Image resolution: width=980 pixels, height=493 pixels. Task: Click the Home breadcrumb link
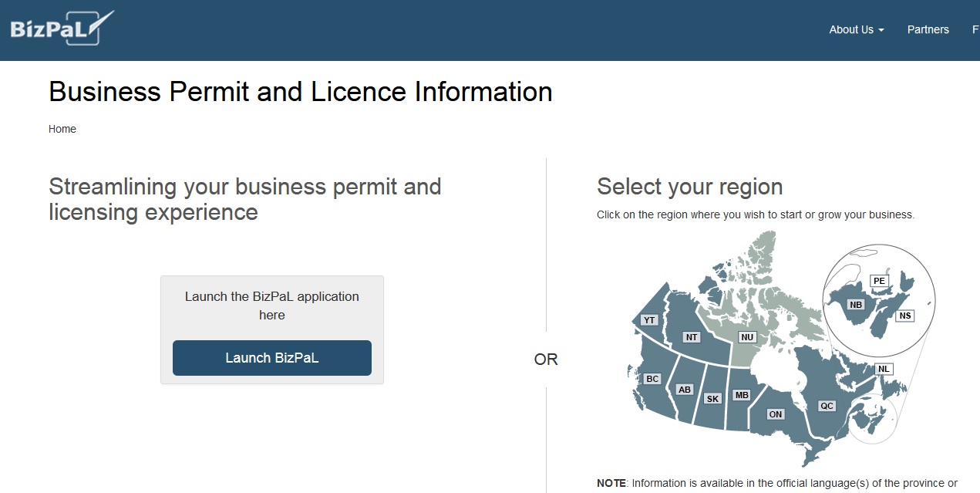pyautogui.click(x=62, y=129)
